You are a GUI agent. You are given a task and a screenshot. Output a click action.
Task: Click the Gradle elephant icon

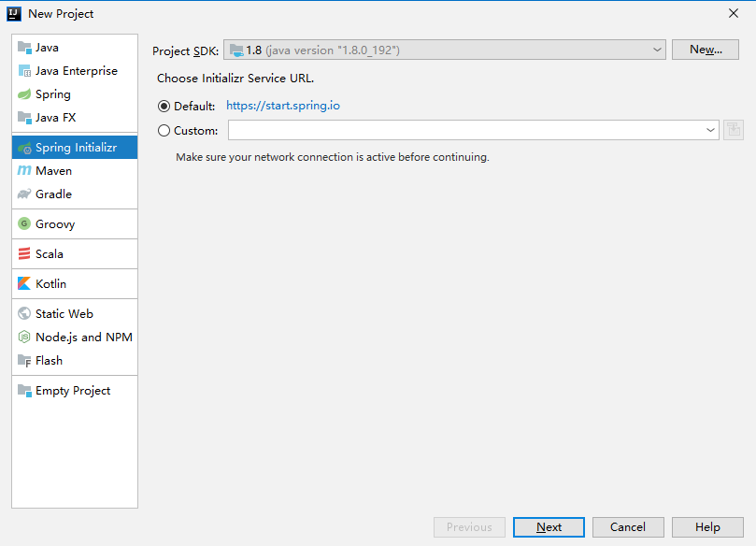point(24,194)
